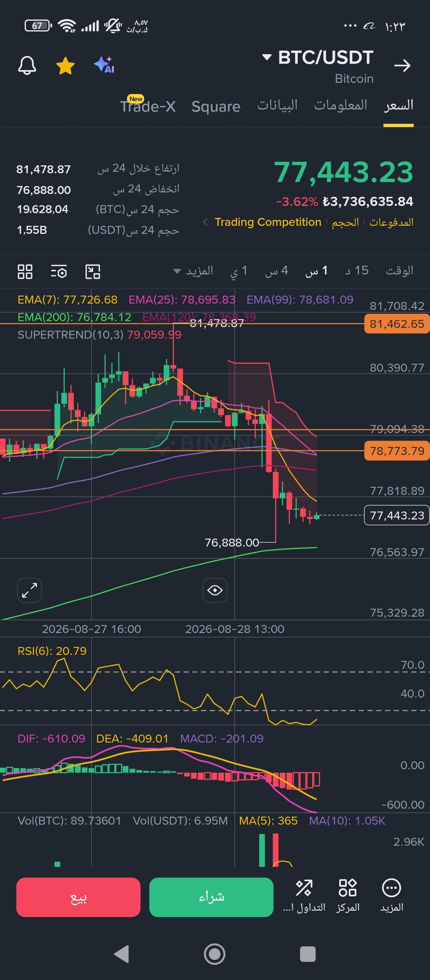Tap the MA(10): 1.05K volume label

coord(347,821)
